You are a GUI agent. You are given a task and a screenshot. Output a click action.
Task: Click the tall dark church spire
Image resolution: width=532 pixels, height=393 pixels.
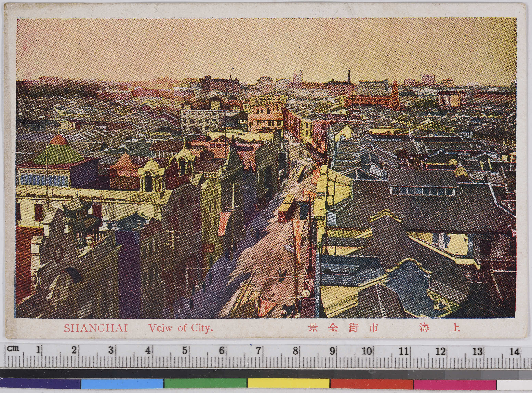(x=349, y=76)
